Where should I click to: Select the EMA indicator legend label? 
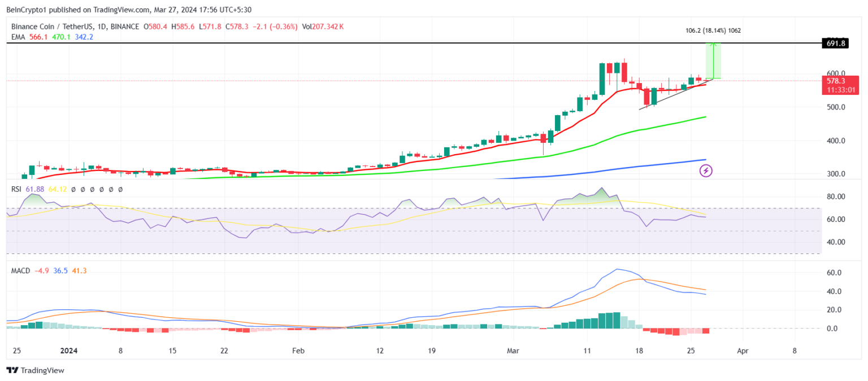pos(18,37)
